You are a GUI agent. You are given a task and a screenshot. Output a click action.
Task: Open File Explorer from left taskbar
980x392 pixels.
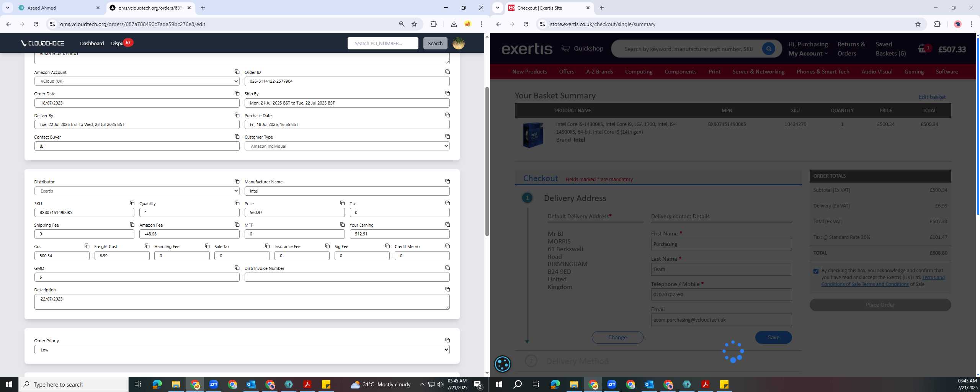(x=176, y=384)
